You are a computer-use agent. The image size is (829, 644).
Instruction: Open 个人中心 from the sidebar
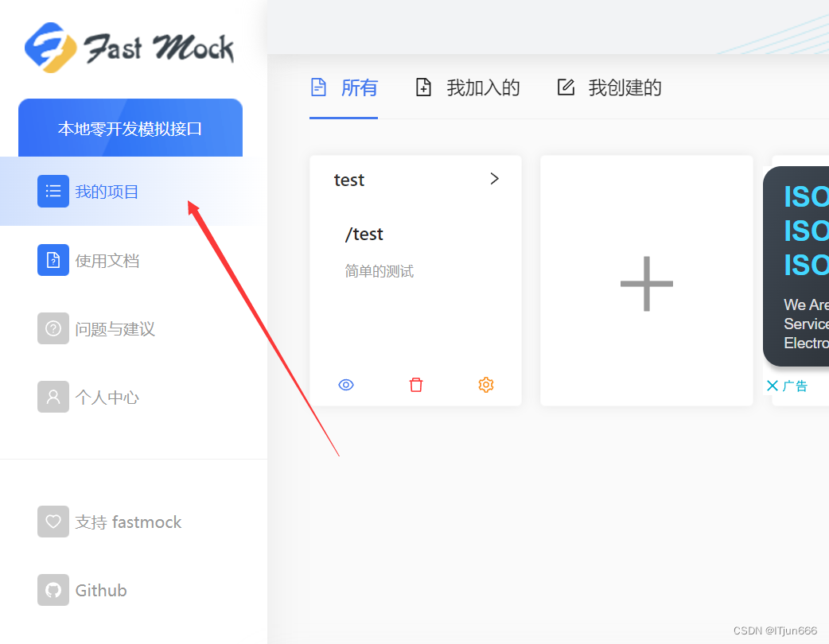53,397
